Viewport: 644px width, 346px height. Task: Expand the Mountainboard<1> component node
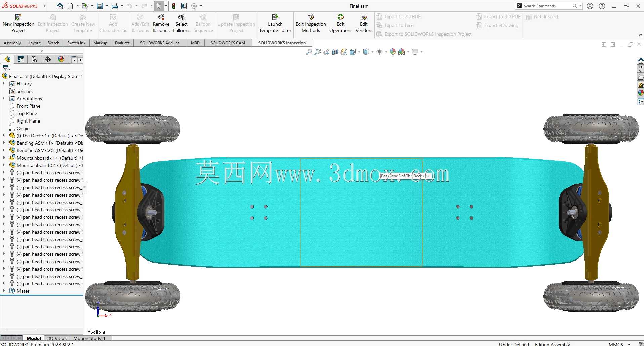4,158
